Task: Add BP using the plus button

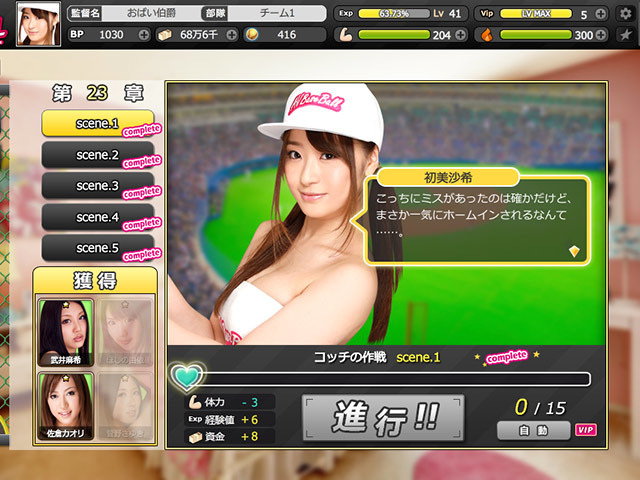Action: pyautogui.click(x=144, y=35)
